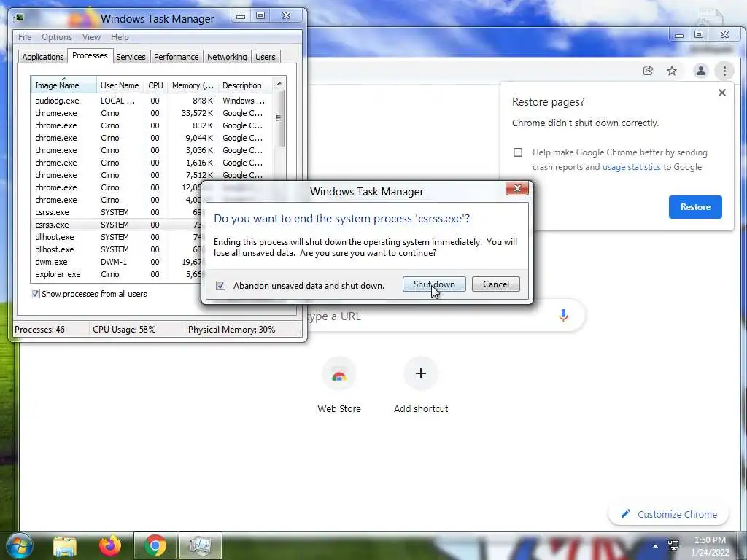Select the chrome.exe row using 9,044 K
The height and width of the screenshot is (560, 747).
click(x=152, y=138)
